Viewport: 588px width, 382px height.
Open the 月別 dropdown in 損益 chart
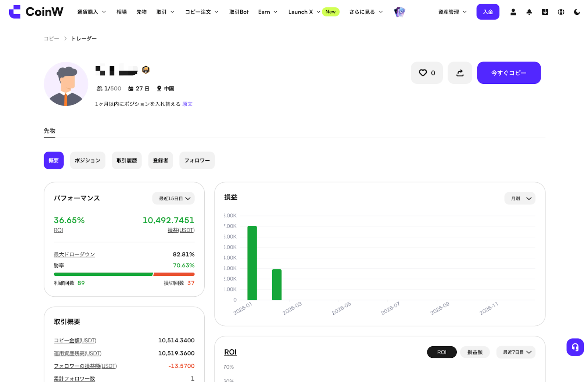(x=520, y=199)
